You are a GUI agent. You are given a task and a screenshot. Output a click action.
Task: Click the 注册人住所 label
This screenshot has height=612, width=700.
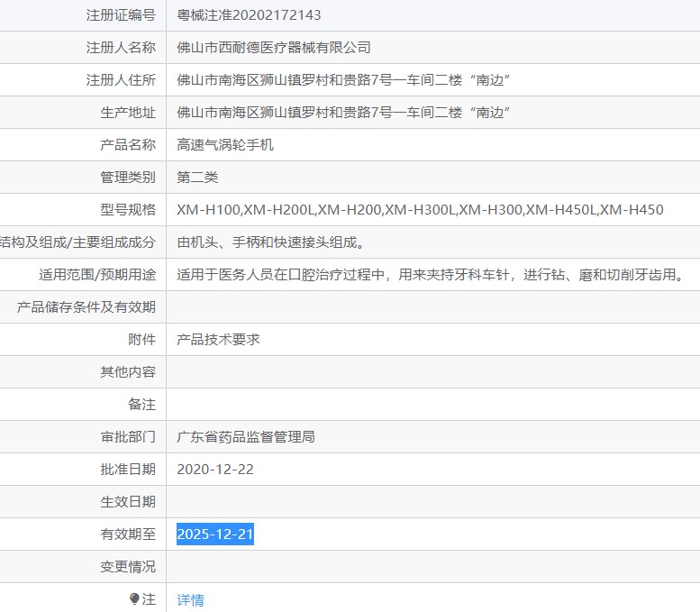click(x=121, y=80)
